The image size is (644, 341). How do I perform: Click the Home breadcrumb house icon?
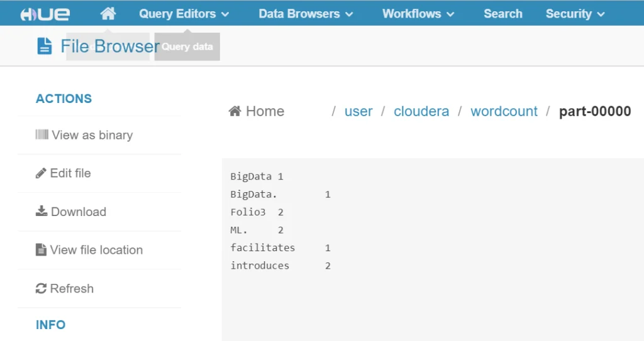tap(235, 111)
